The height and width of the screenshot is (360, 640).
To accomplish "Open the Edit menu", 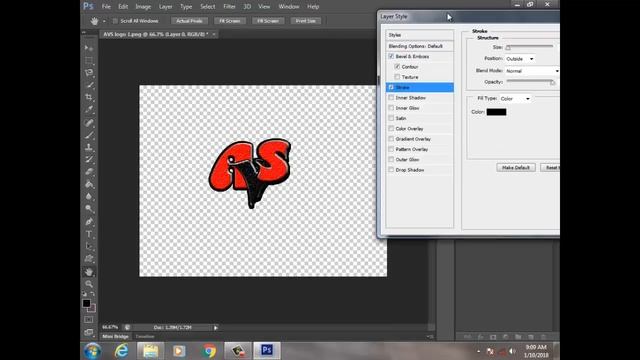I will pos(123,7).
